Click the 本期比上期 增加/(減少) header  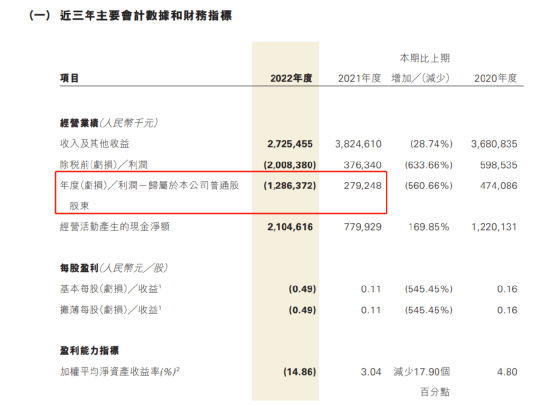(421, 68)
